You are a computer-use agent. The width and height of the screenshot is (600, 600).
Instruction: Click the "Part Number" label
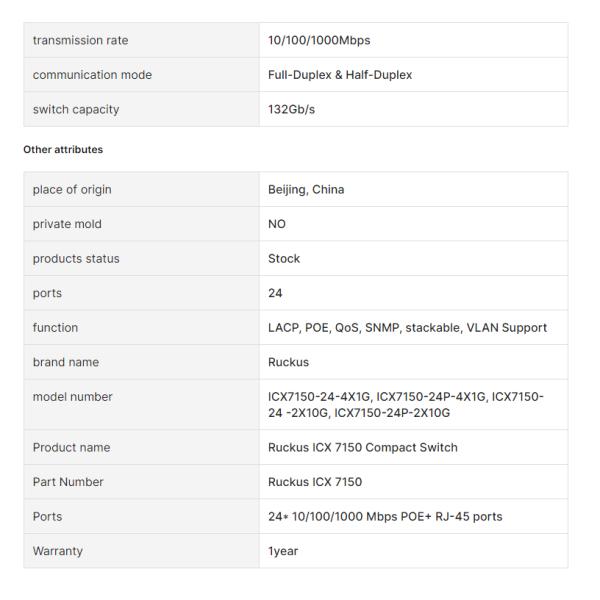68,482
